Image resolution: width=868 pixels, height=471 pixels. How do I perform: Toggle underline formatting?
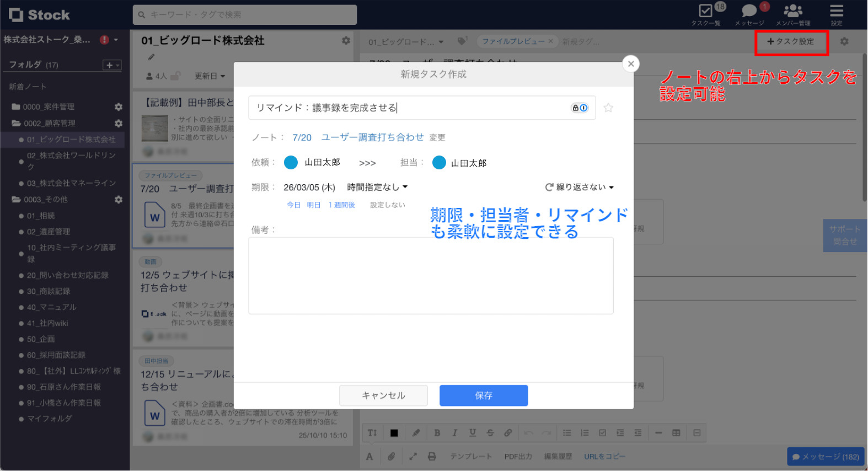coord(473,433)
